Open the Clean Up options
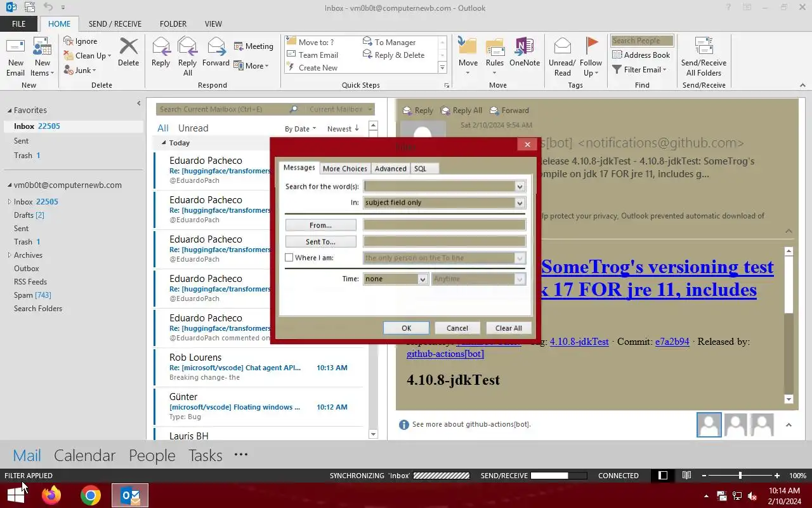 pos(88,55)
